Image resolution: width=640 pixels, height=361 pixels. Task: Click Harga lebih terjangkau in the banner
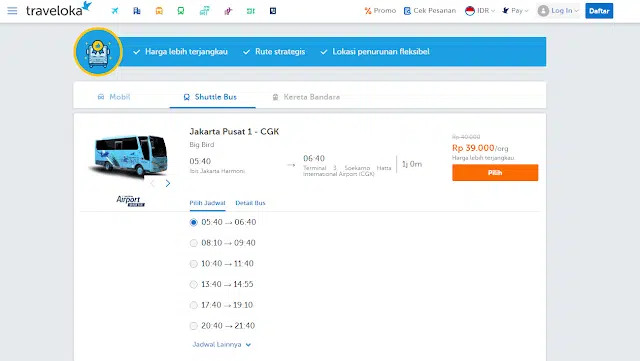[x=186, y=52]
